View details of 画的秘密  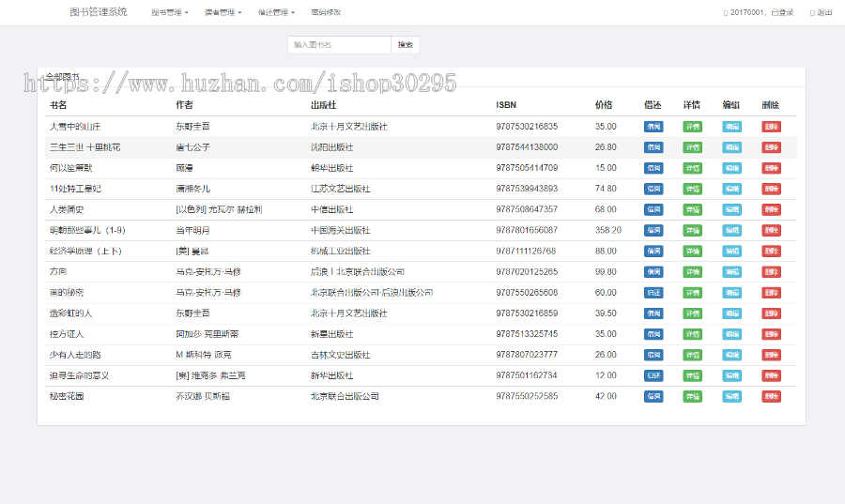pyautogui.click(x=693, y=293)
